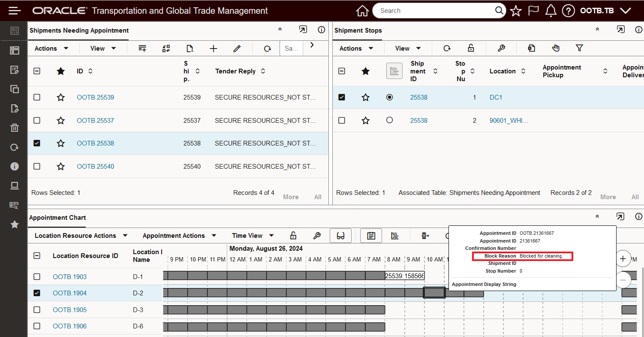This screenshot has width=644, height=337.
Task: Go to the Home page icon
Action: (362, 11)
